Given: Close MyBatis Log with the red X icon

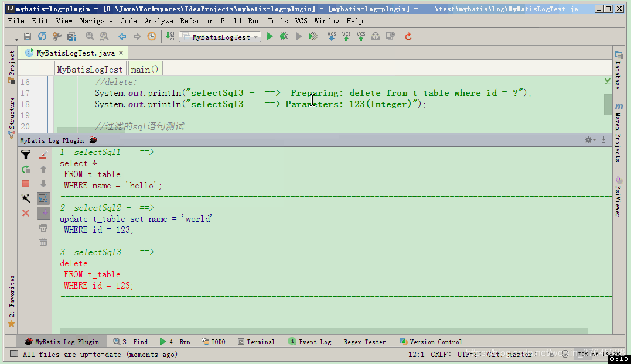Looking at the screenshot, I should 26,213.
